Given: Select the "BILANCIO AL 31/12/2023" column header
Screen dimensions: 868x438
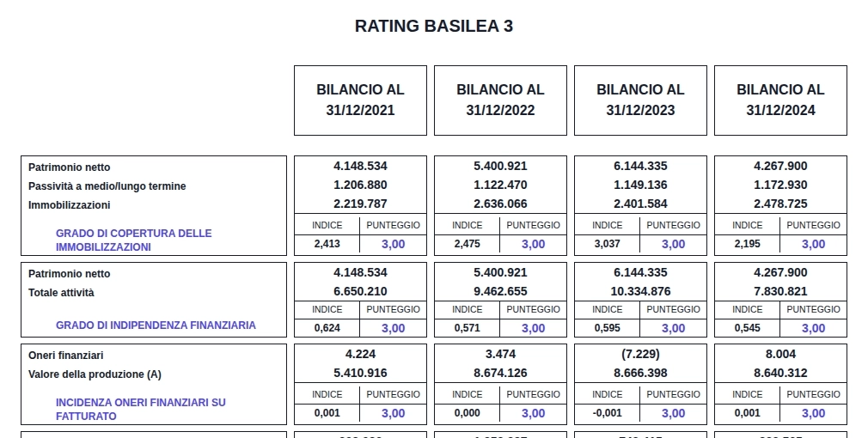Looking at the screenshot, I should [640, 100].
